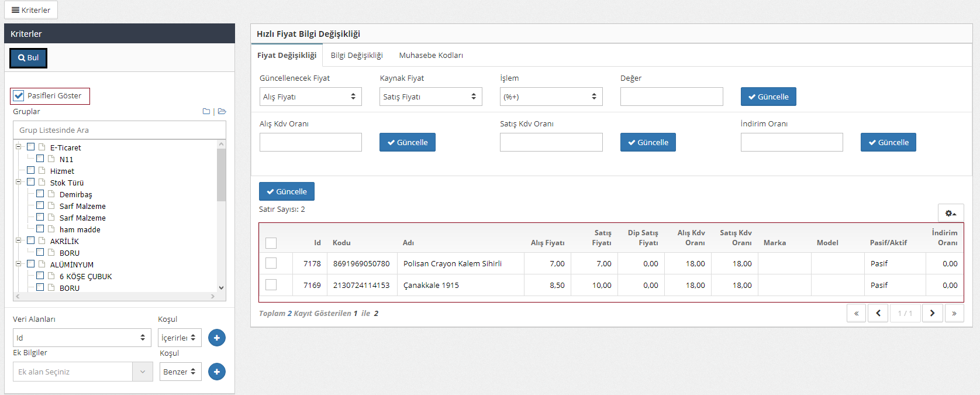980x395 pixels.
Task: Tick the E-Ticaret group checkbox
Action: [31, 147]
